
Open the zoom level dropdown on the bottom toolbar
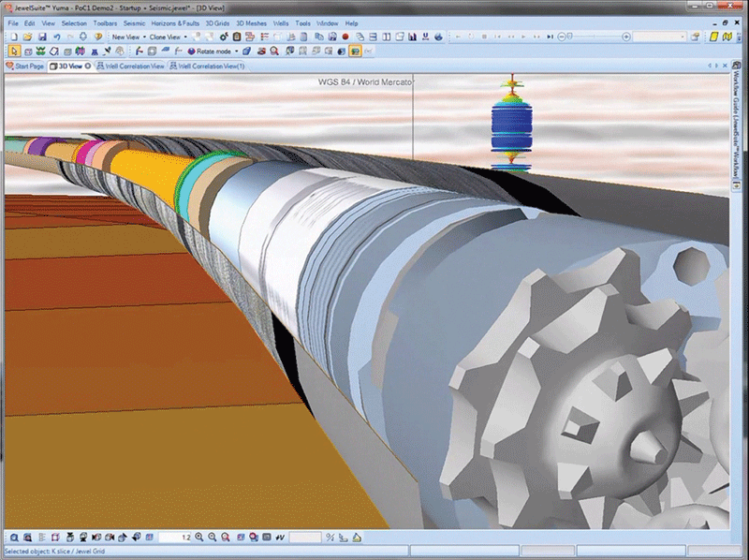tap(186, 538)
